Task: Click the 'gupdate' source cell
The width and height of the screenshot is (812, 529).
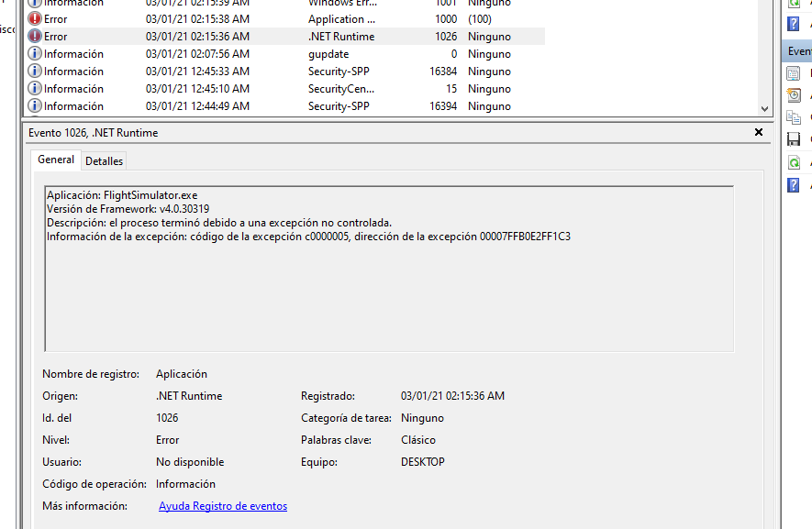Action: [328, 54]
